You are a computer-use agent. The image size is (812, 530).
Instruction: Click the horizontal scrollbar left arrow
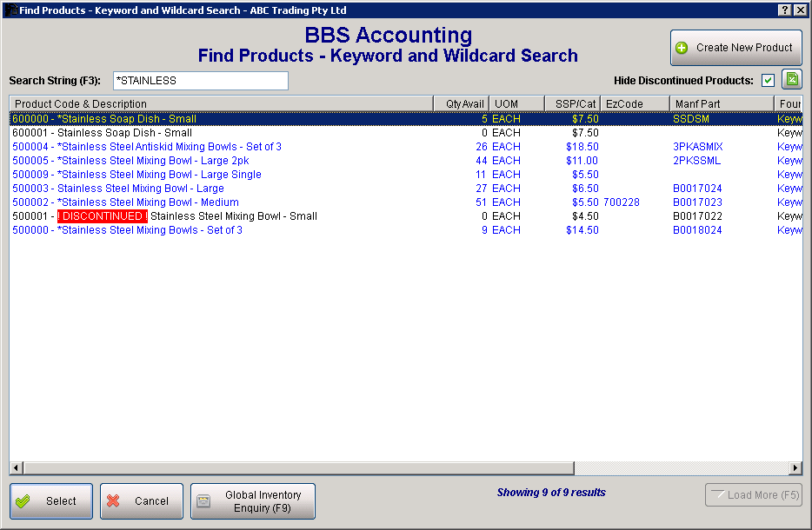[x=16, y=468]
